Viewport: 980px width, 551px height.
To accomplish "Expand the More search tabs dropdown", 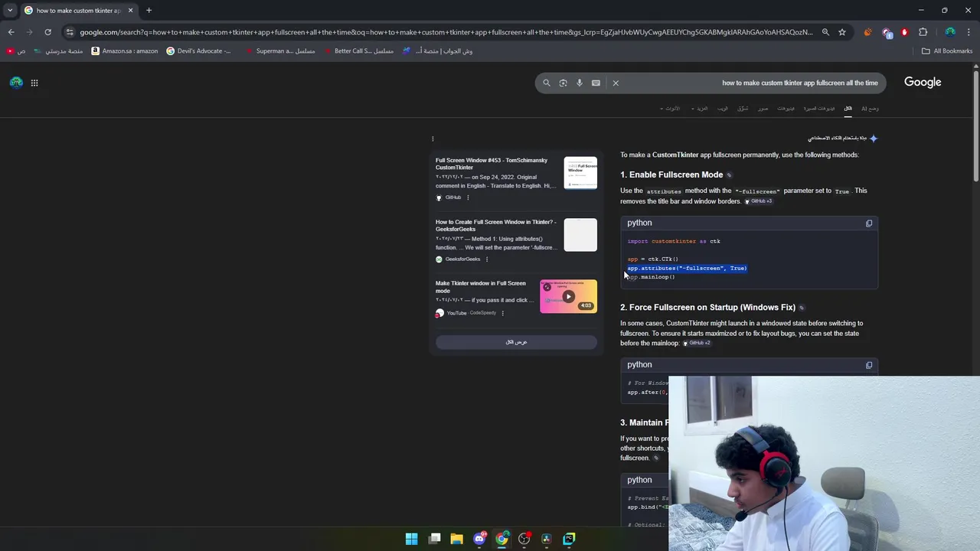I will coord(699,109).
